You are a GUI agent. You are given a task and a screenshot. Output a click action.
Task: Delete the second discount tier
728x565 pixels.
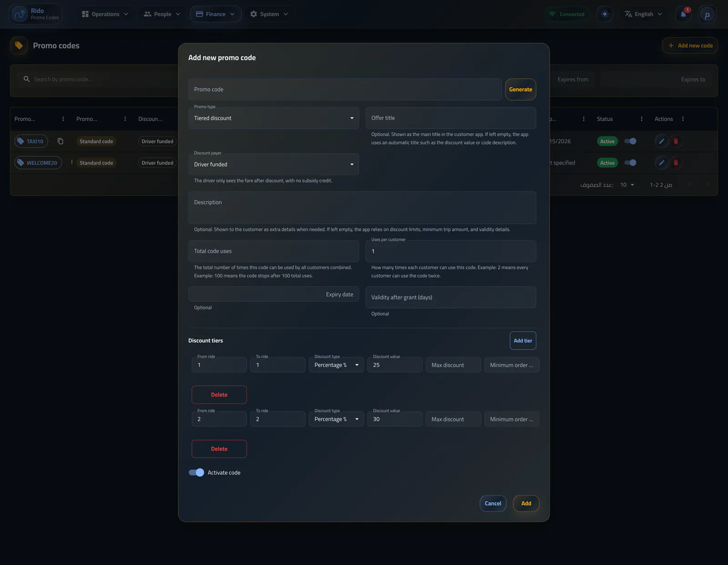point(219,449)
